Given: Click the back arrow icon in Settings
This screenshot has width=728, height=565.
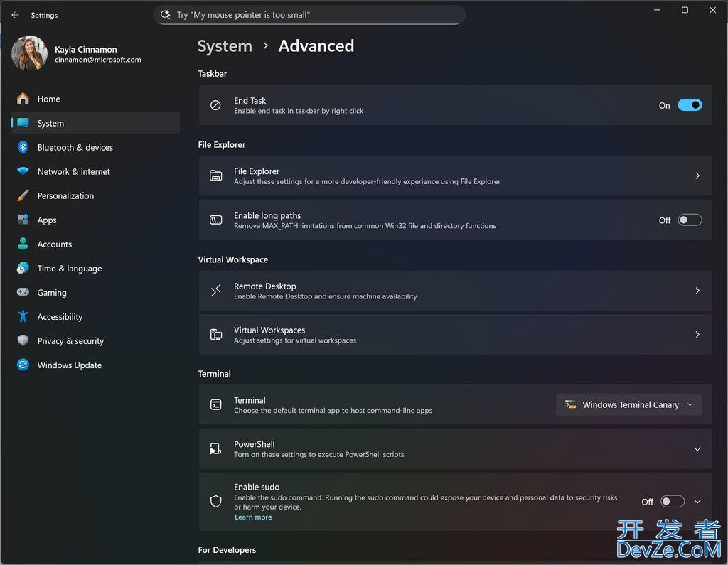Looking at the screenshot, I should [15, 15].
